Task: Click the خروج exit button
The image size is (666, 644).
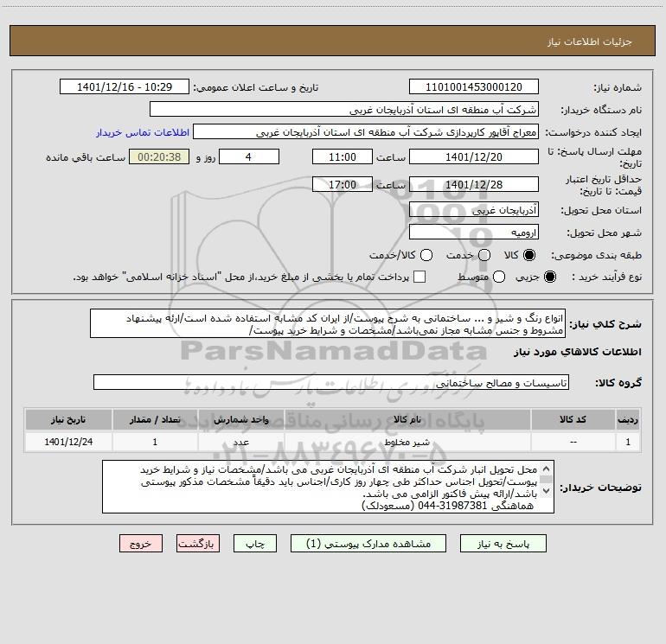Action: pyautogui.click(x=141, y=544)
